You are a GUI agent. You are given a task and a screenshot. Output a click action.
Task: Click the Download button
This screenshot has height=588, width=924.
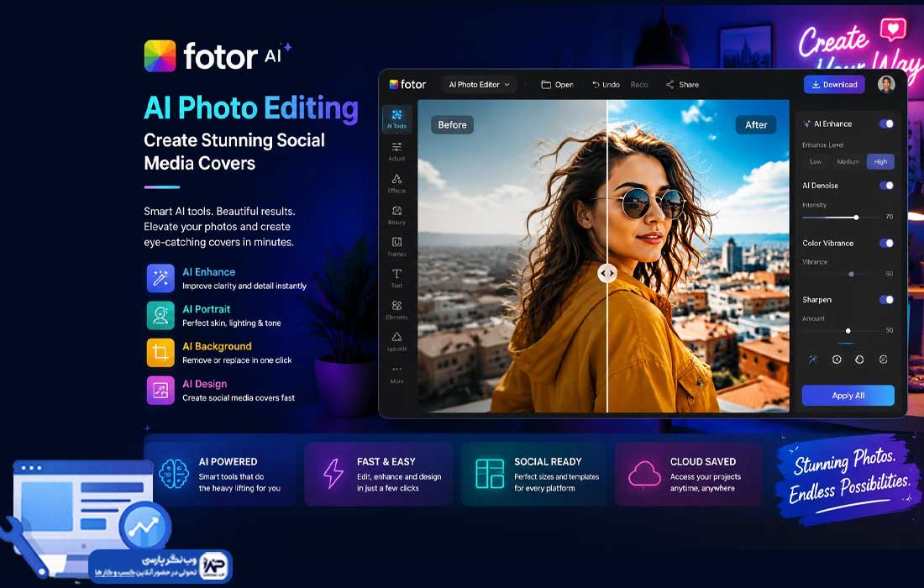click(x=834, y=84)
